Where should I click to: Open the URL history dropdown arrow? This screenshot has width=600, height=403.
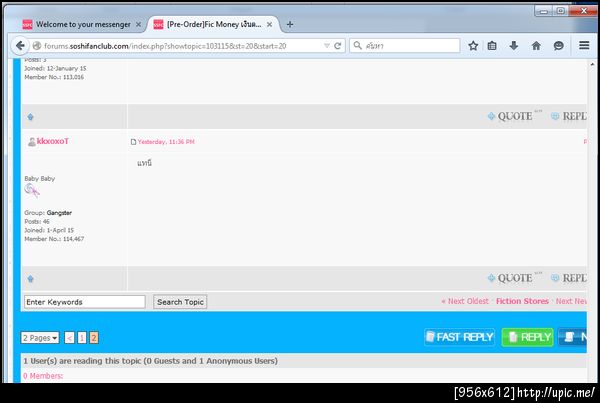tap(327, 46)
